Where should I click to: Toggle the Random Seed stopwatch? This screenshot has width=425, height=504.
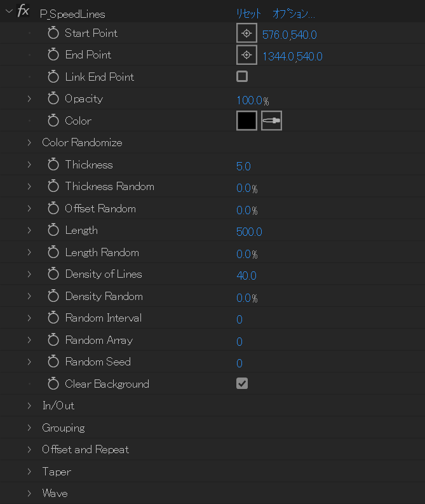(x=53, y=362)
